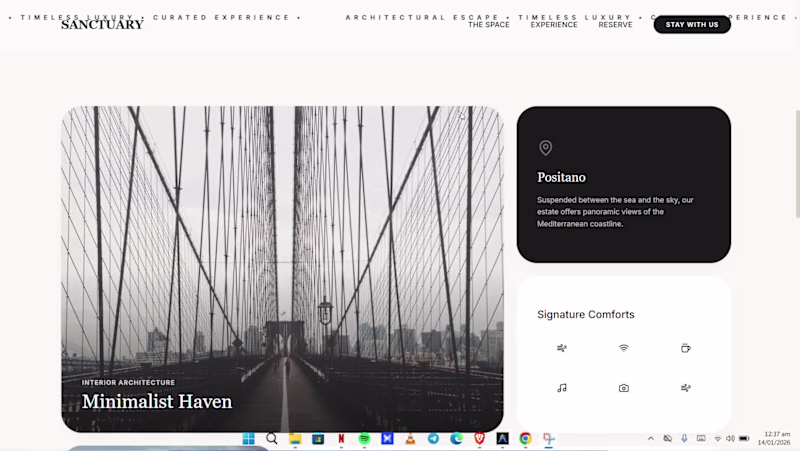Click the wind icon beside the Wi-Fi icon

point(562,348)
